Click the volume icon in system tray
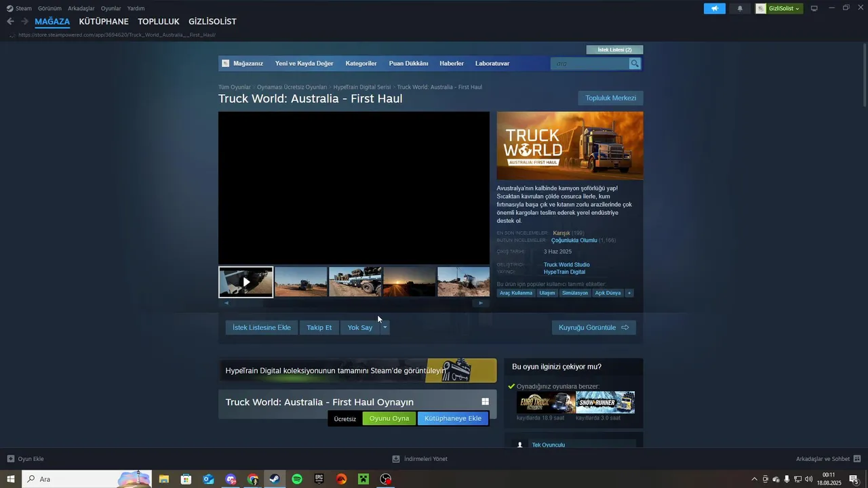Viewport: 868px width, 488px height. [x=808, y=479]
